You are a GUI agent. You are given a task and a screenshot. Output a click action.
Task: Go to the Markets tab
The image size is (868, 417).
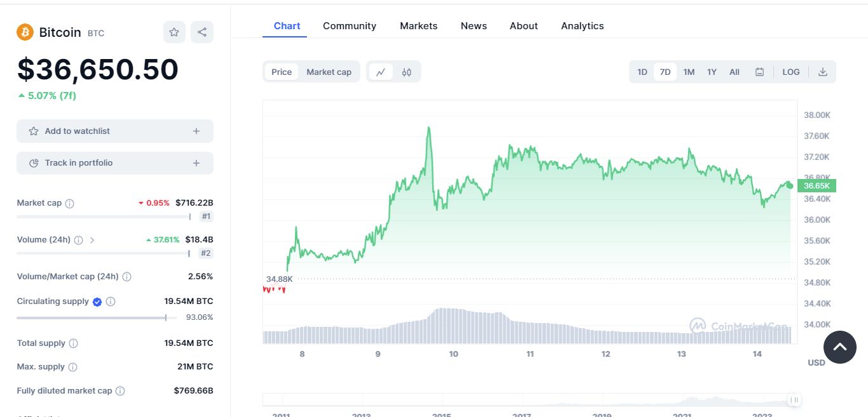pyautogui.click(x=419, y=26)
